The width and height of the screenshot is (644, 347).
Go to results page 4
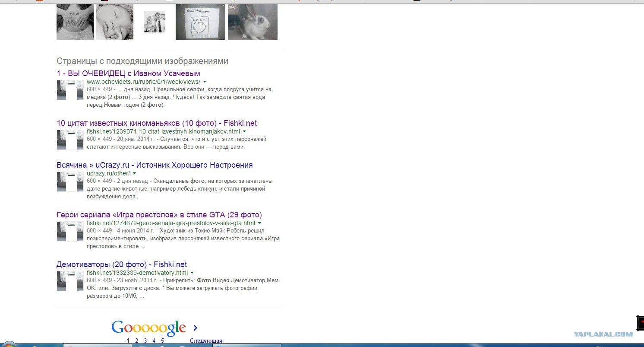154,341
